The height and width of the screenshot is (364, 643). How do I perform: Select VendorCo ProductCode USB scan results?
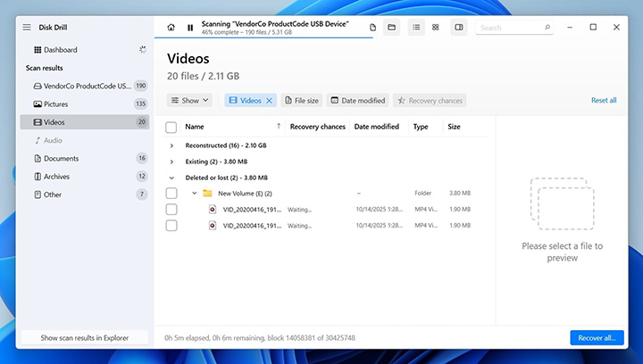85,86
